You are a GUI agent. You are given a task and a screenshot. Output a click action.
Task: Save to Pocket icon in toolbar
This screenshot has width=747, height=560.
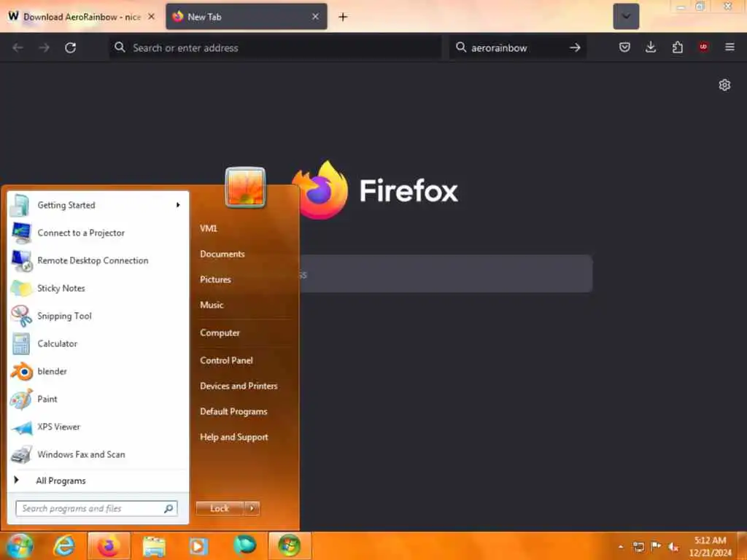coord(624,47)
